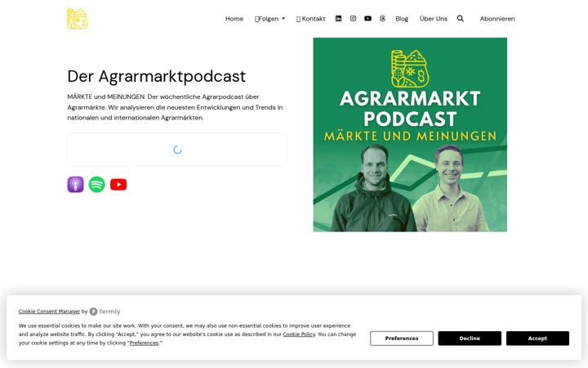Click the Termly logo in cookie banner
The height and width of the screenshot is (368, 588).
(105, 312)
